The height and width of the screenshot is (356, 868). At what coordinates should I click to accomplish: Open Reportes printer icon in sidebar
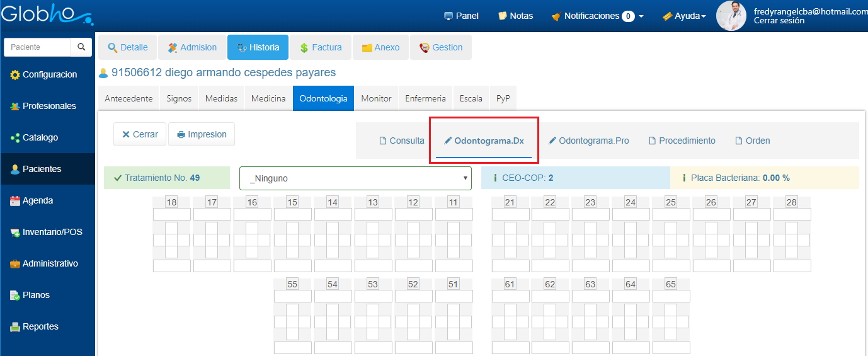point(15,327)
